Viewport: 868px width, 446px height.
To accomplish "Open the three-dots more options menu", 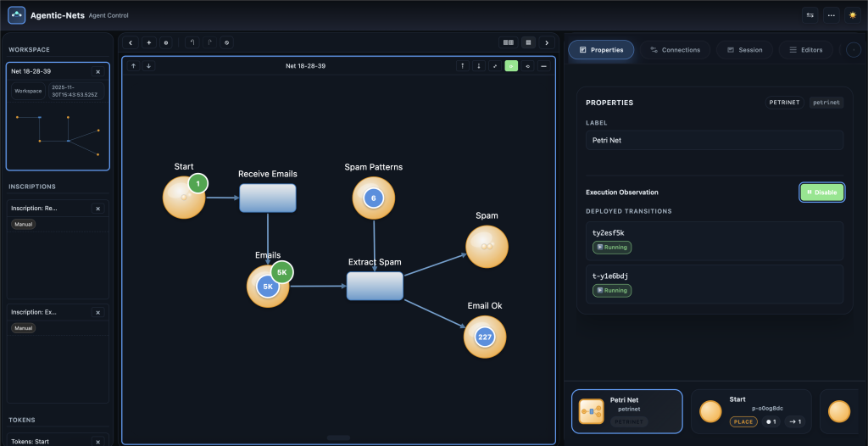I will (831, 14).
